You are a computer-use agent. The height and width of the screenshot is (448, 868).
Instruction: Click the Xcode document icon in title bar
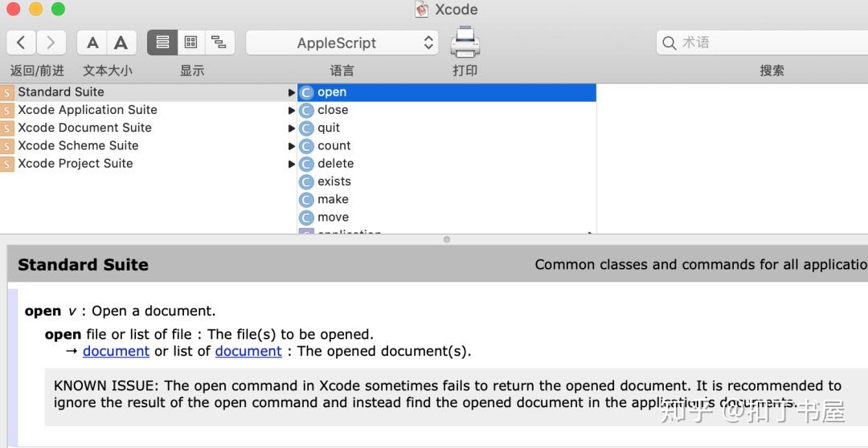click(x=422, y=10)
